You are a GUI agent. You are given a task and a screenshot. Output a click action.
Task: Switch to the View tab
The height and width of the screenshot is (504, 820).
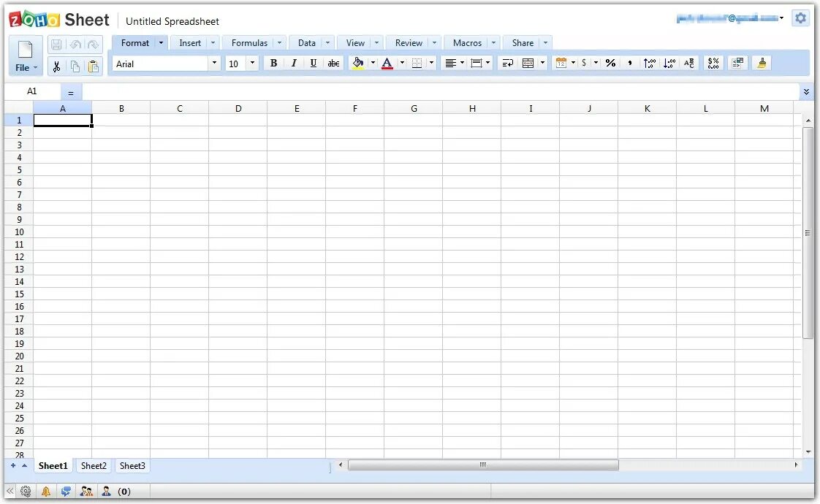click(x=355, y=43)
